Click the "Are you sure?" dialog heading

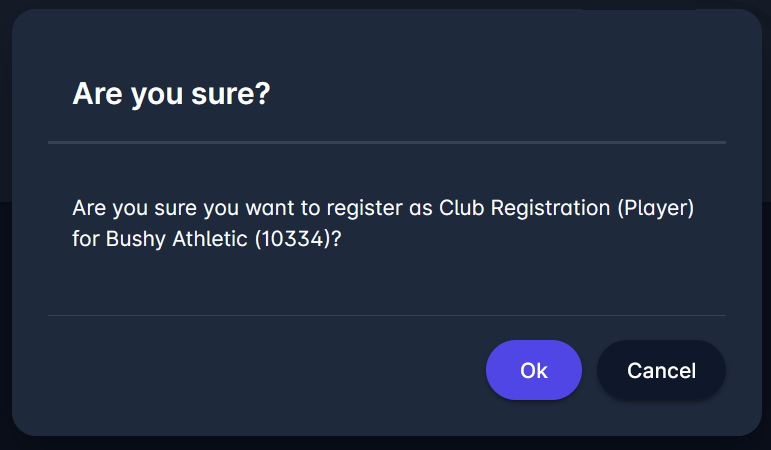(172, 96)
